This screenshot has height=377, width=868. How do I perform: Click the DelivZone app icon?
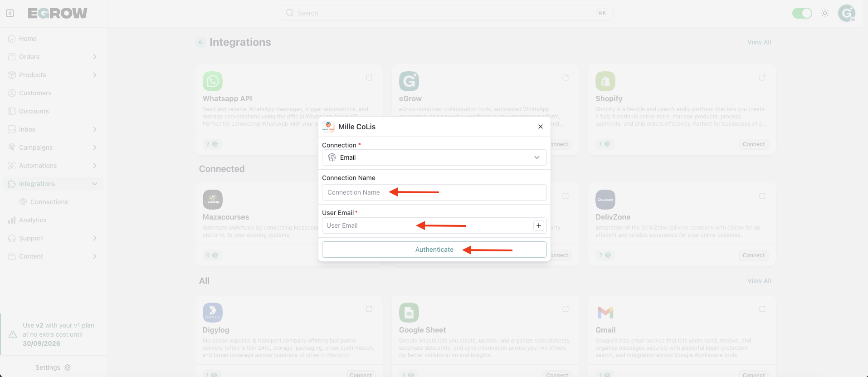pos(605,200)
